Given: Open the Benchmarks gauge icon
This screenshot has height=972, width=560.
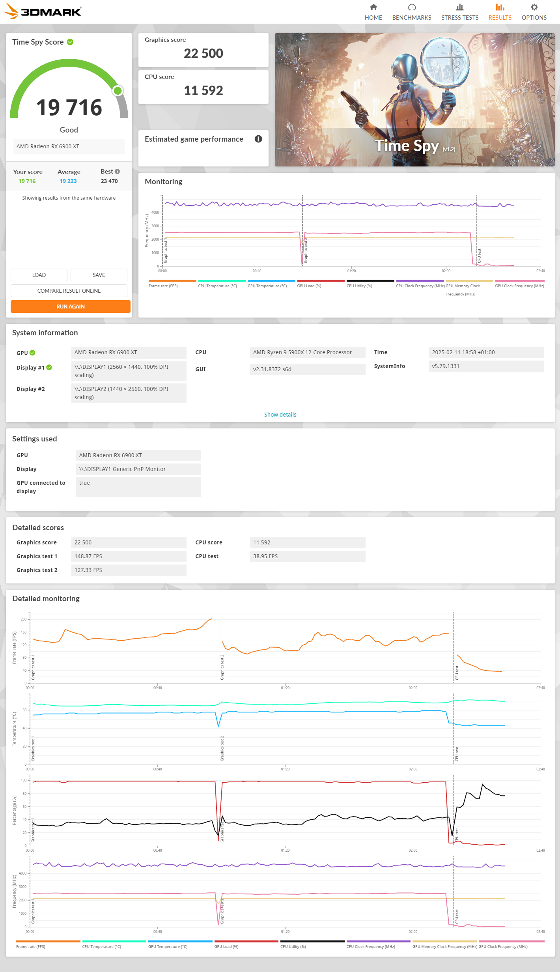Looking at the screenshot, I should [412, 7].
